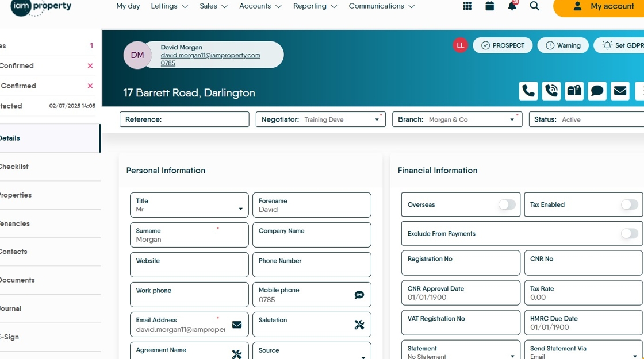The image size is (644, 359).
Task: Open the Tenancies sidebar tab
Action: tap(49, 223)
